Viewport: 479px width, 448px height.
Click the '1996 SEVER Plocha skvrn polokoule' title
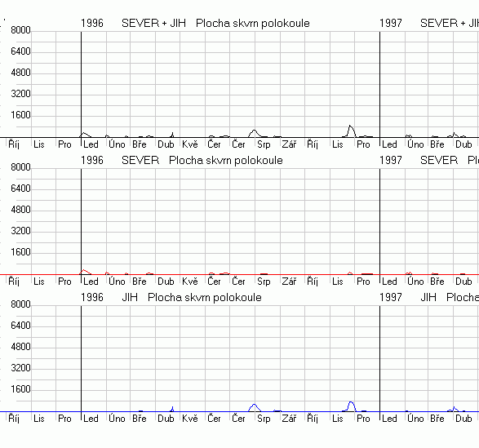click(182, 160)
